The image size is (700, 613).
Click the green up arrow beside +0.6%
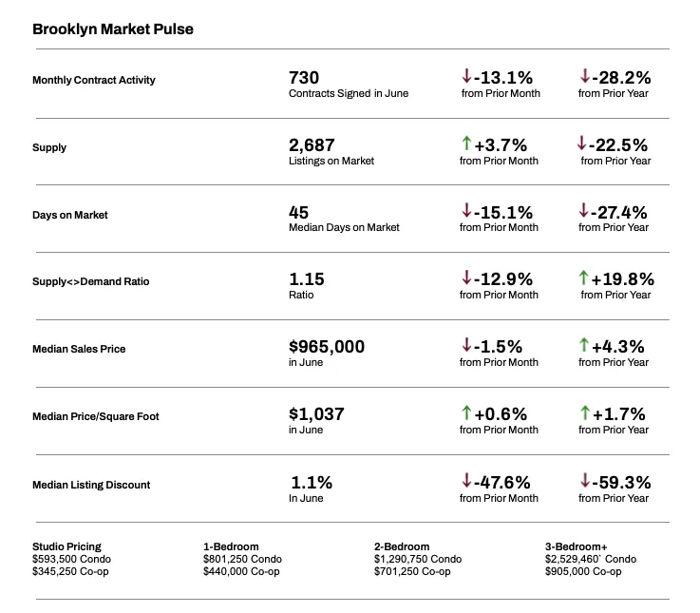point(466,412)
